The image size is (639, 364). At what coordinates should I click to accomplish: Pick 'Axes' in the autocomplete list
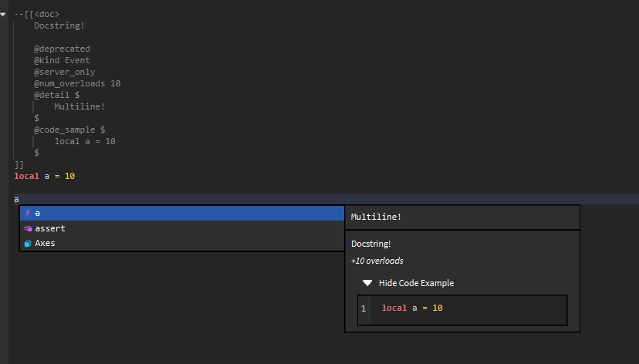click(45, 244)
